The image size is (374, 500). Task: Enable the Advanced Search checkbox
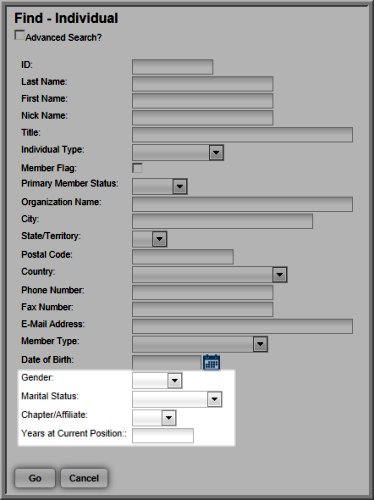[x=19, y=35]
